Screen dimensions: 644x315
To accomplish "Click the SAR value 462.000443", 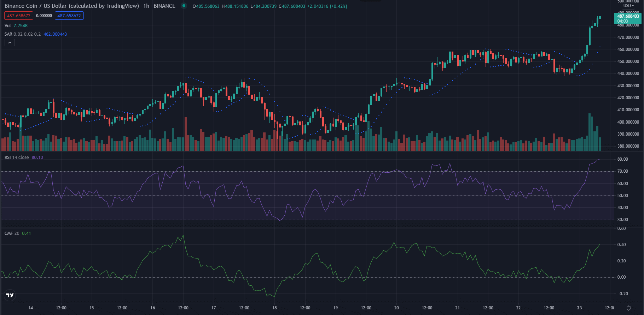I will point(55,34).
